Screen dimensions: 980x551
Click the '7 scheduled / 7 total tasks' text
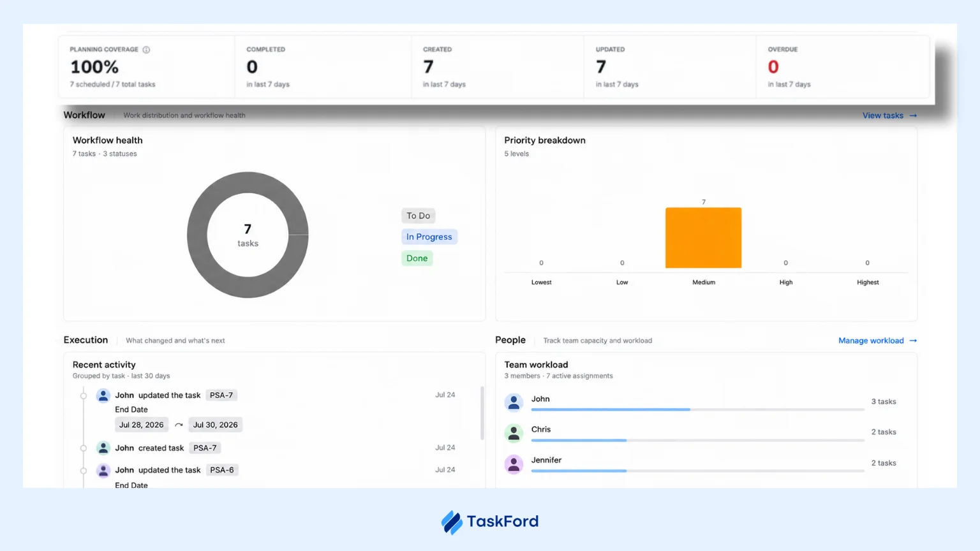(x=112, y=84)
